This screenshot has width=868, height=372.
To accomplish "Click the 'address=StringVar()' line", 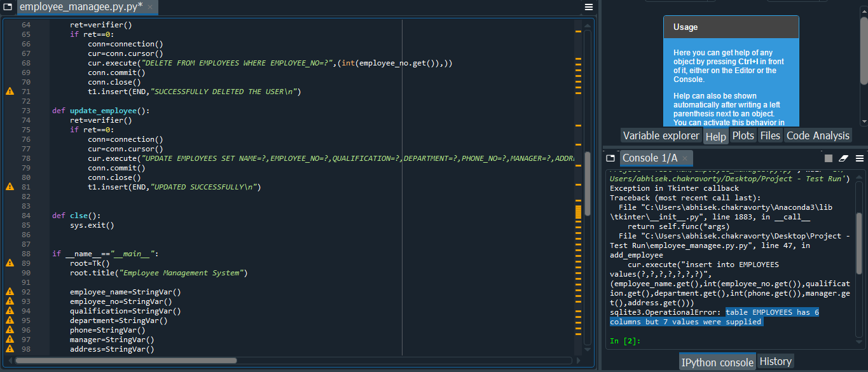I will pos(112,349).
